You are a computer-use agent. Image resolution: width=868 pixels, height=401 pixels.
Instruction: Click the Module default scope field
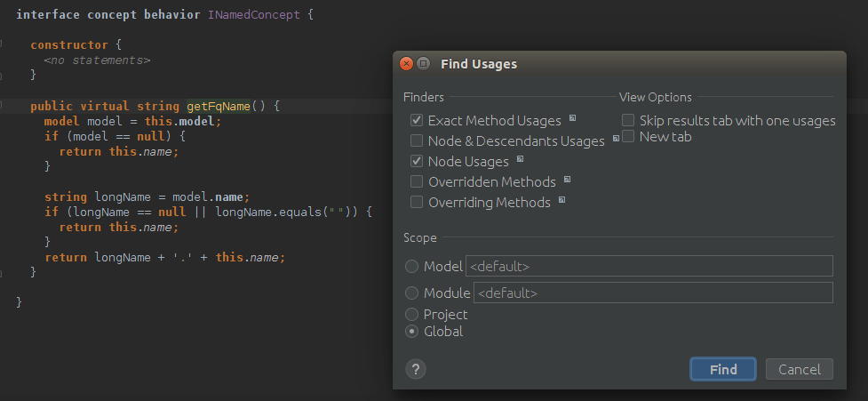click(653, 293)
